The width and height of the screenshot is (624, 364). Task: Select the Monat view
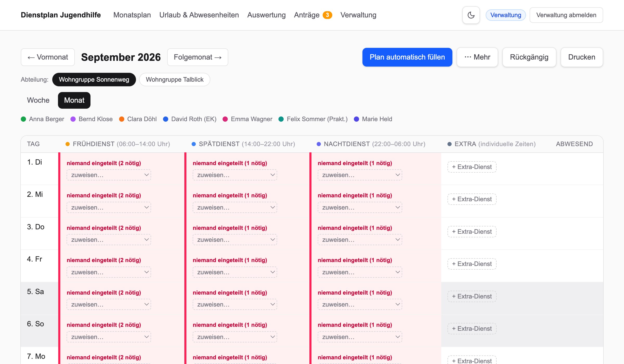tap(74, 100)
